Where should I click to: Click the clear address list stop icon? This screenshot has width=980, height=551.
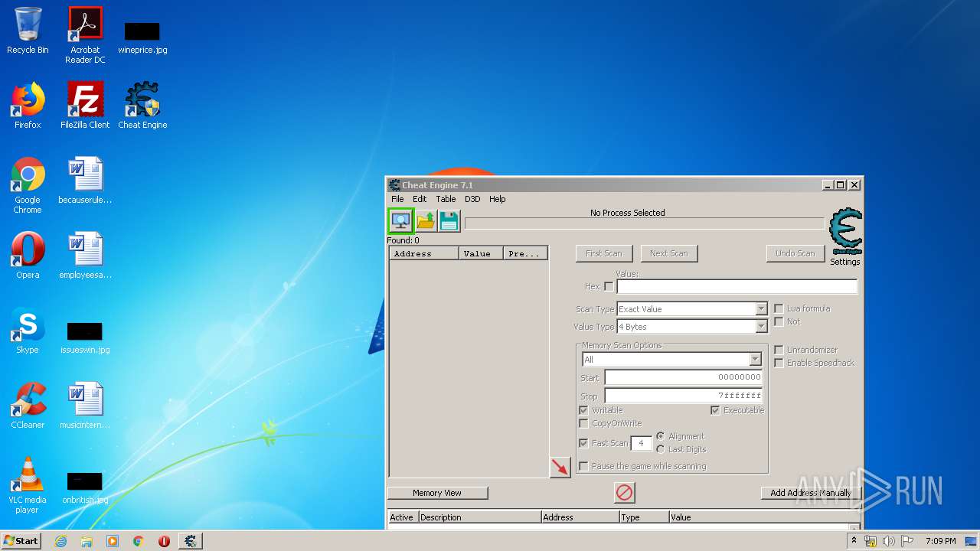(x=625, y=493)
